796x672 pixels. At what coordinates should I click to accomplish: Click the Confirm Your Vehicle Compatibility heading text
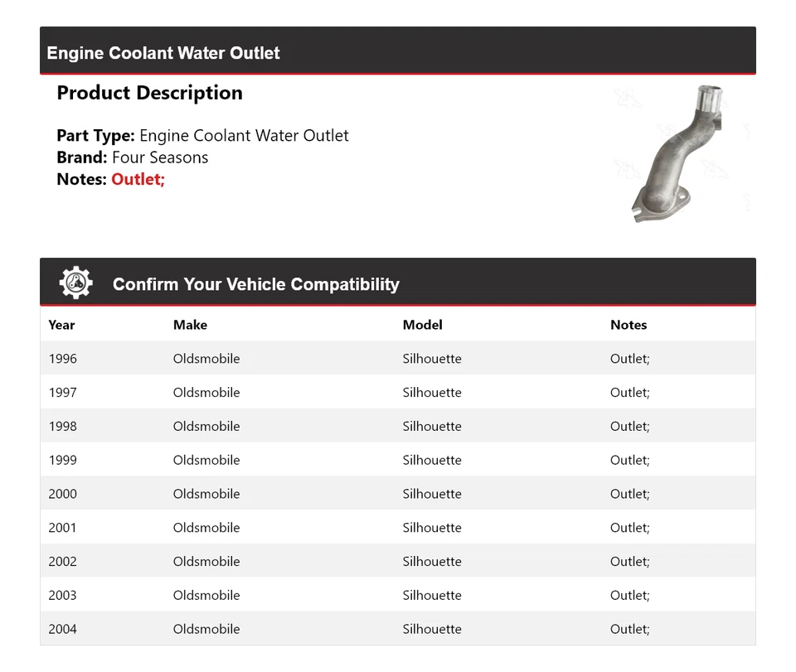click(x=256, y=284)
